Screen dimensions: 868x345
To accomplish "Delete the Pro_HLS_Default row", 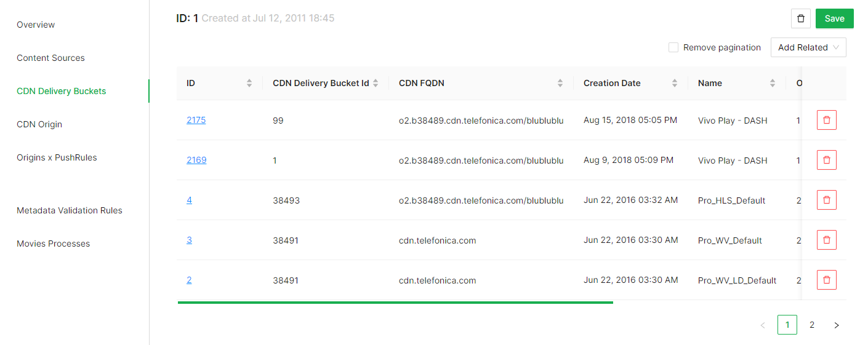I will point(826,200).
